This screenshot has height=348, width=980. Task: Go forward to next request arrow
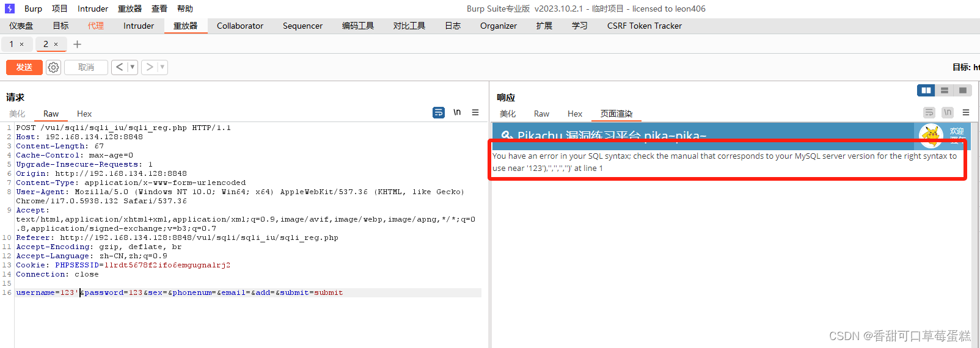[150, 67]
